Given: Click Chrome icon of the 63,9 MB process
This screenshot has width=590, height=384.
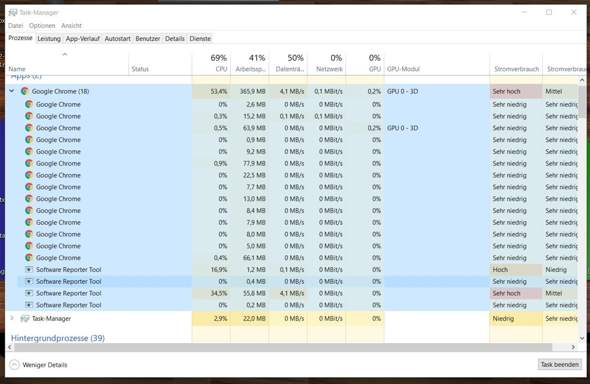Looking at the screenshot, I should 29,128.
